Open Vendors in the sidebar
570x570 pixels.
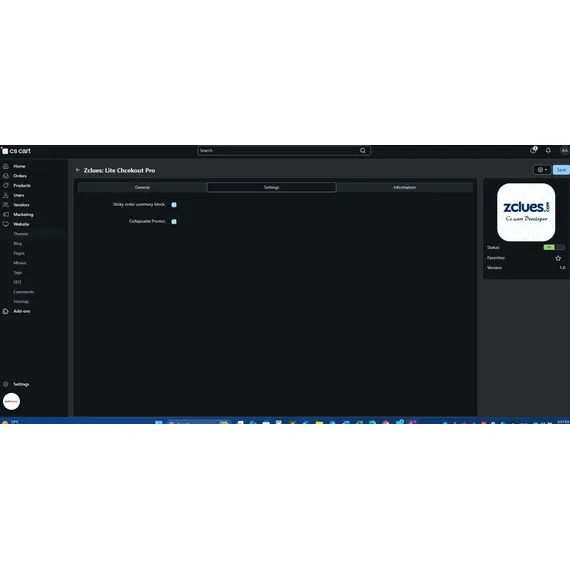(x=21, y=205)
